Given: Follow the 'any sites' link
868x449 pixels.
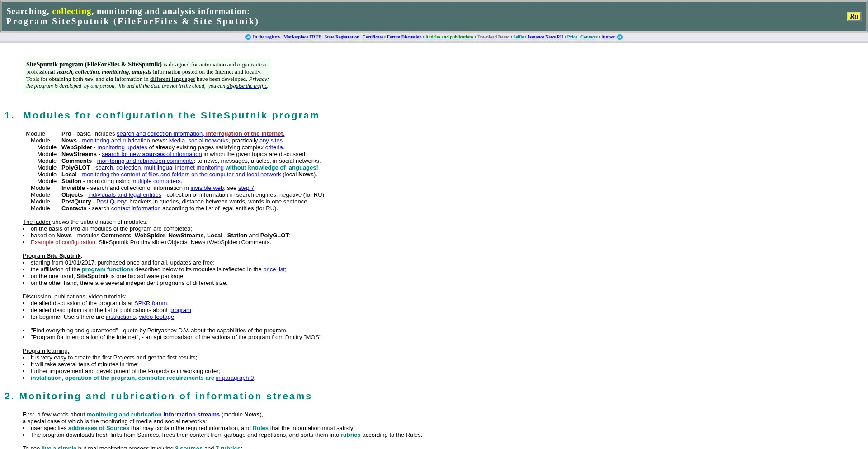Looking at the screenshot, I should pyautogui.click(x=271, y=141).
